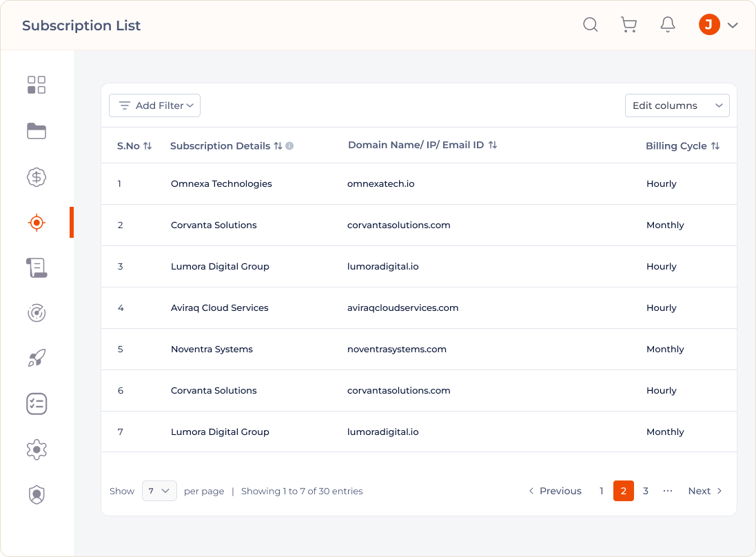Go to the Next page

pyautogui.click(x=705, y=491)
